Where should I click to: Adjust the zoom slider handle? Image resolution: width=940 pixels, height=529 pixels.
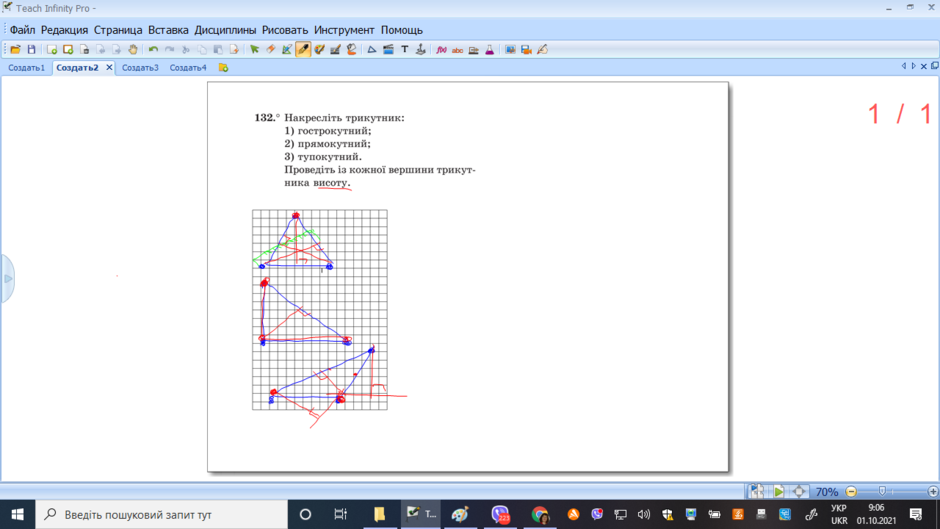882,492
